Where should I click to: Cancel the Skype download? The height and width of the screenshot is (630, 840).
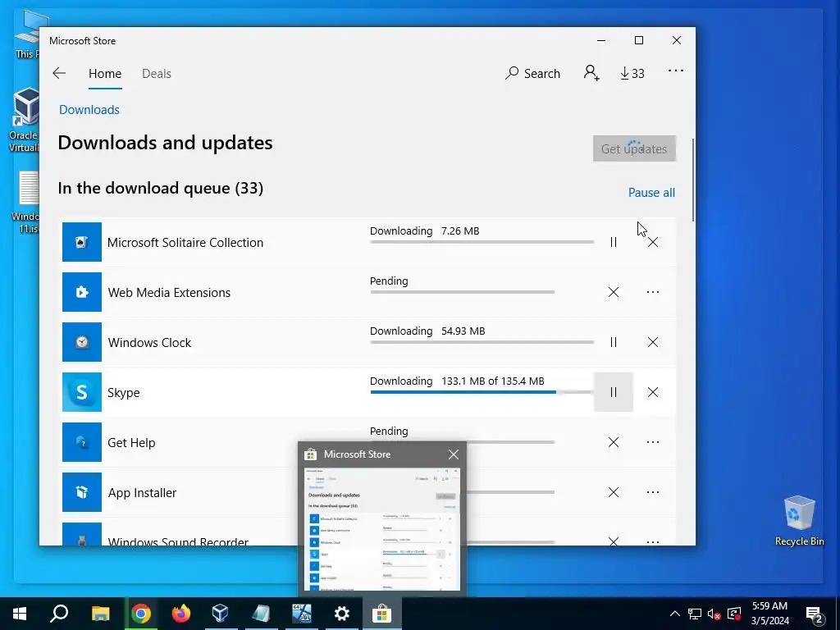tap(652, 392)
